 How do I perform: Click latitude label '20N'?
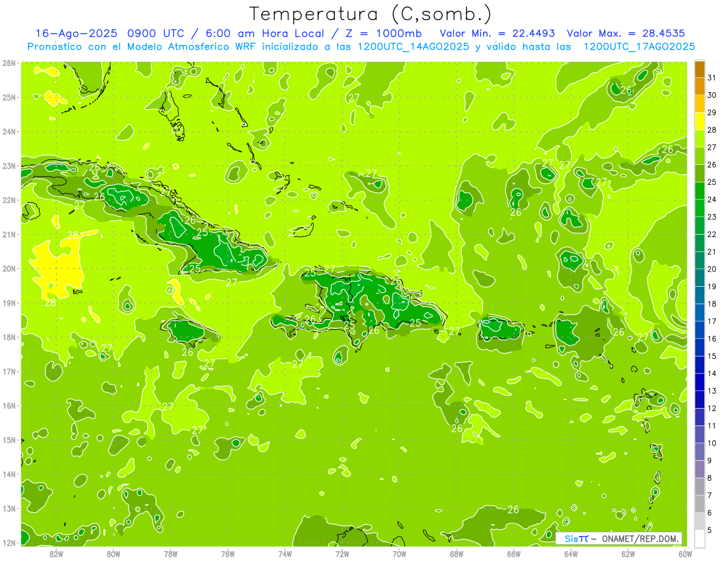click(9, 269)
